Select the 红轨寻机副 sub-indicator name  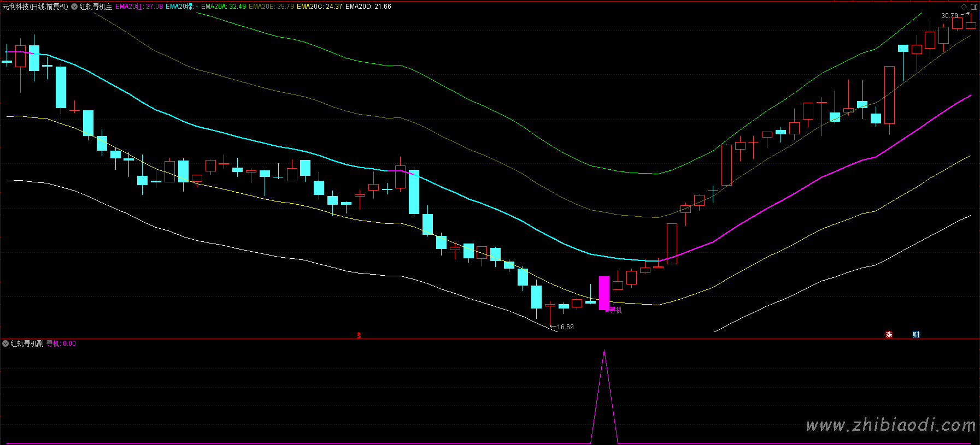(27, 343)
